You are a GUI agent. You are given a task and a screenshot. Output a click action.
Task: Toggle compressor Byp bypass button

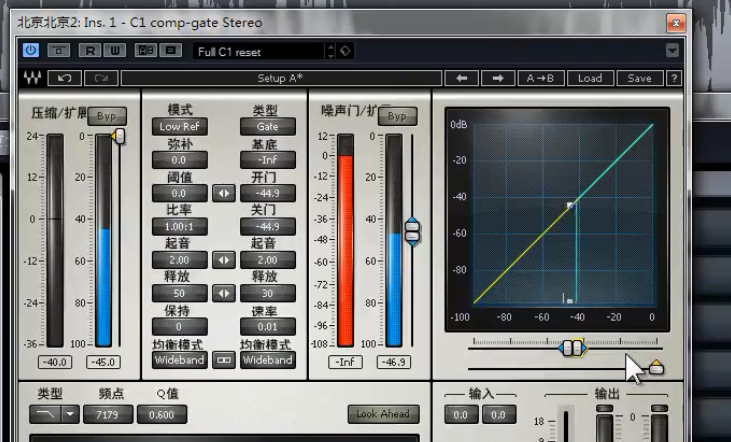[107, 116]
